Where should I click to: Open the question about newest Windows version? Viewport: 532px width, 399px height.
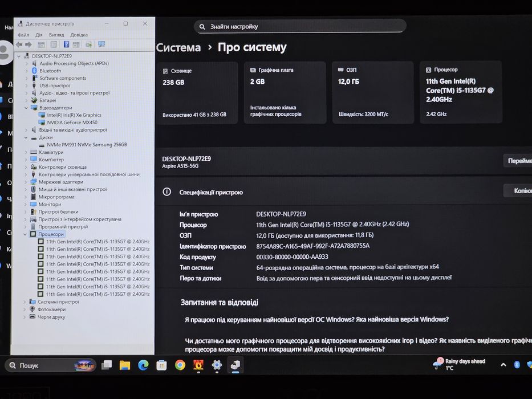(317, 320)
